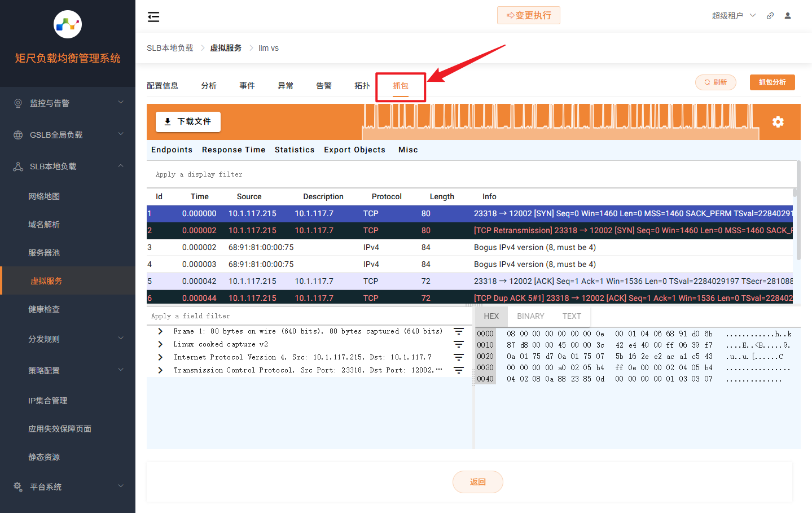Image resolution: width=812 pixels, height=513 pixels.
Task: Open the capture settings gear icon
Action: point(778,122)
